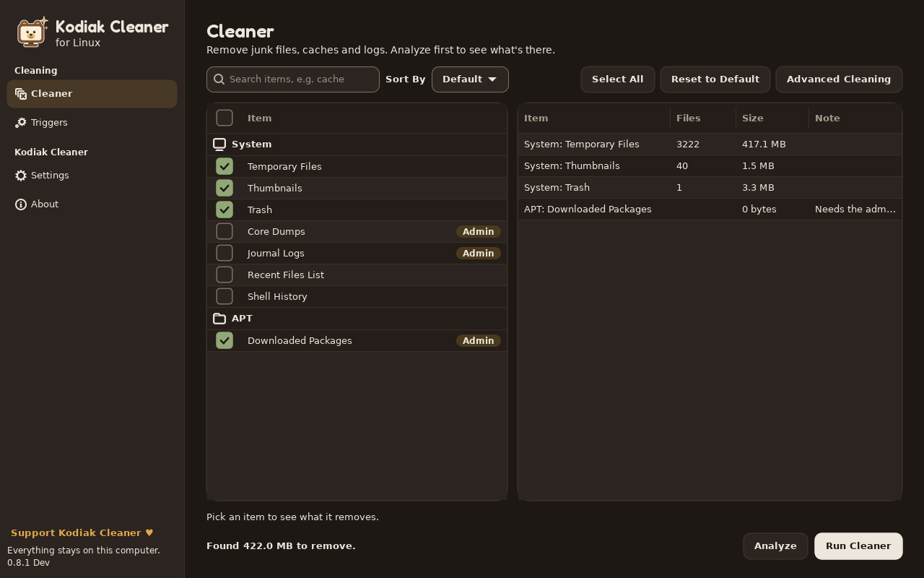The width and height of the screenshot is (924, 578).
Task: Open the About page
Action: [x=92, y=204]
